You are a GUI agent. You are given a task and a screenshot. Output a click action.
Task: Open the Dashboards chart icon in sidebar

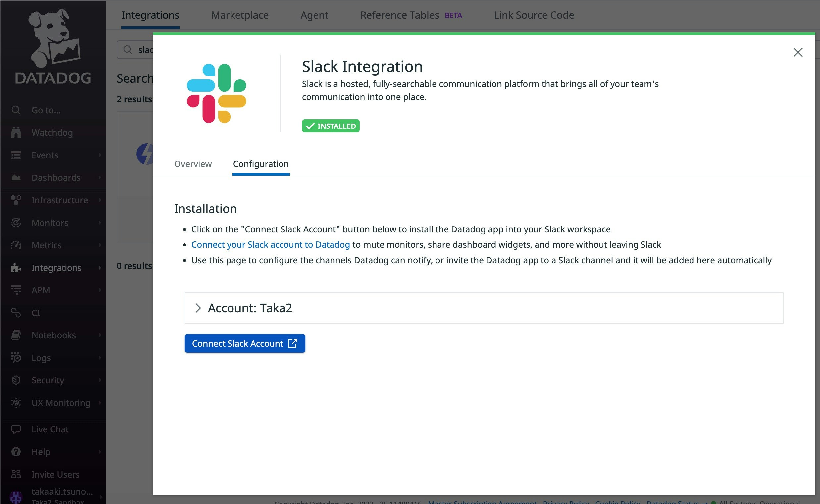pyautogui.click(x=16, y=178)
